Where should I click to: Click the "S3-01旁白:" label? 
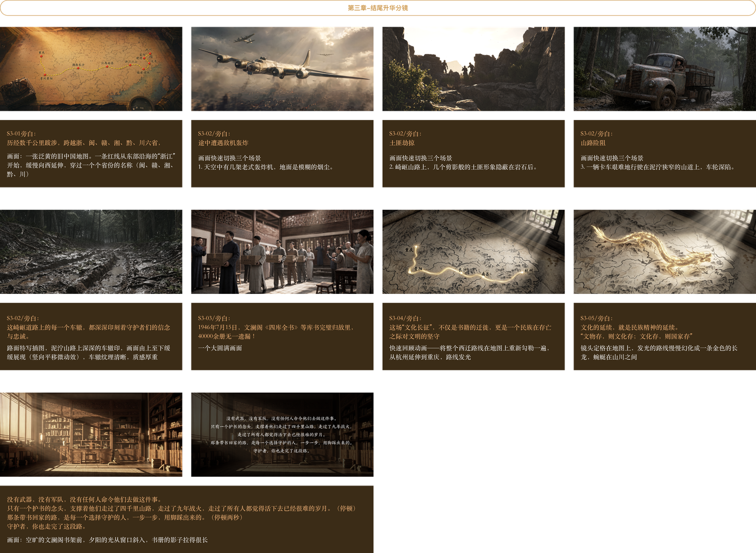[x=21, y=134]
